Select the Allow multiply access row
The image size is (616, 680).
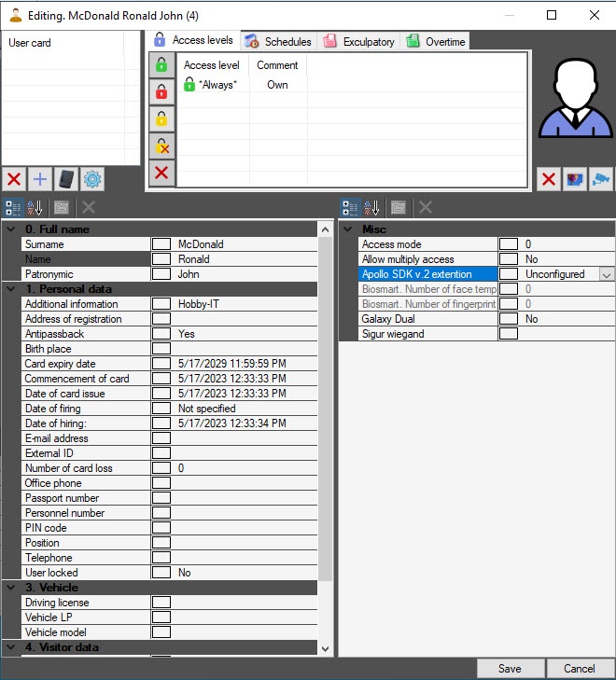486,259
